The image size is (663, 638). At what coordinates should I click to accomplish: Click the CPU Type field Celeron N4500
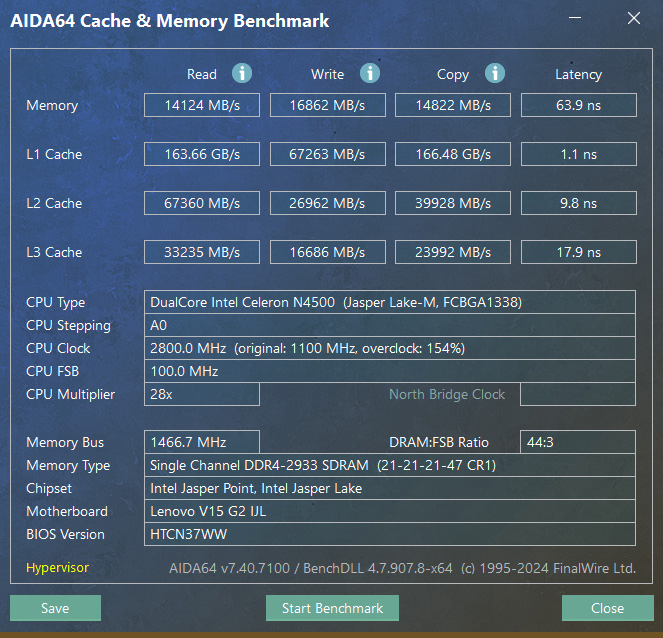tap(390, 302)
